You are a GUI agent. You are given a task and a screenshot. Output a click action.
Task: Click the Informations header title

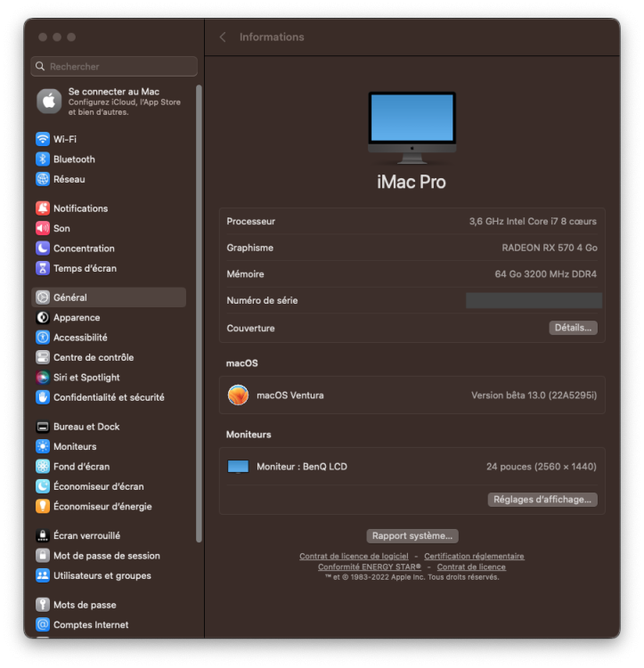pyautogui.click(x=272, y=37)
